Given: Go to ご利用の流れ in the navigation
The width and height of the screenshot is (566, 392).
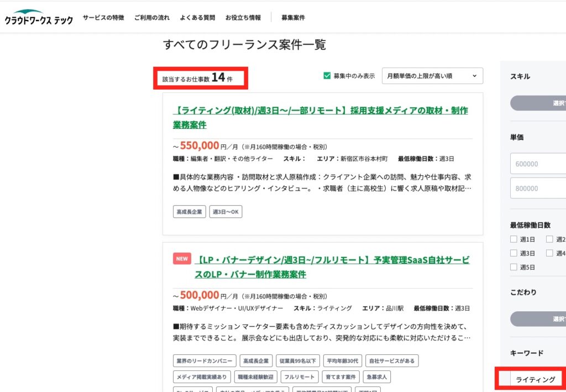Looking at the screenshot, I should [x=152, y=18].
